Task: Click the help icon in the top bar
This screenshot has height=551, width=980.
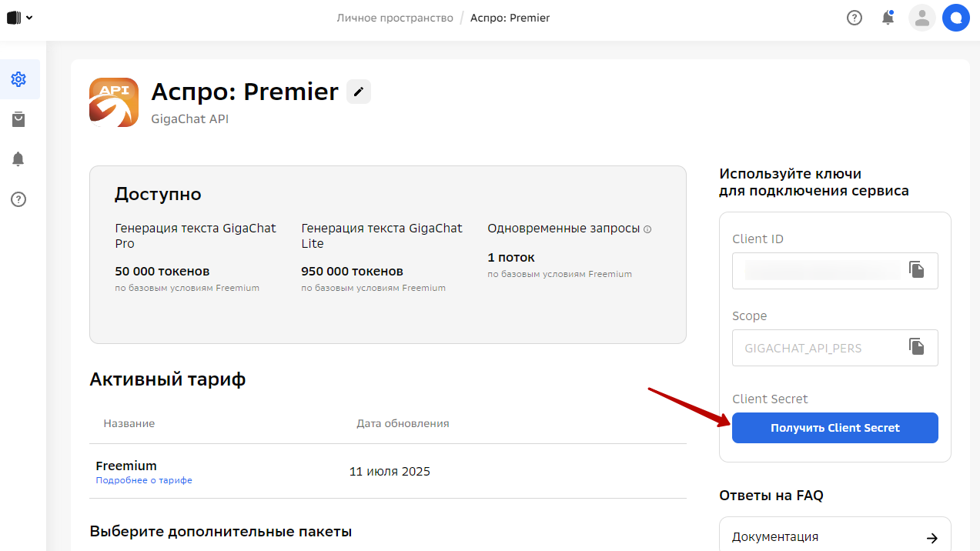Action: tap(855, 18)
